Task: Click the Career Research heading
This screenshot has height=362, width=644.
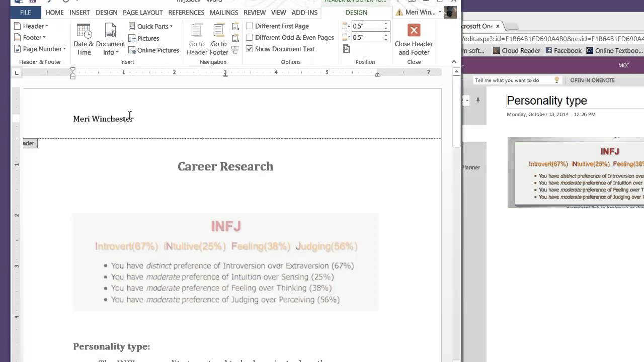Action: 225,166
